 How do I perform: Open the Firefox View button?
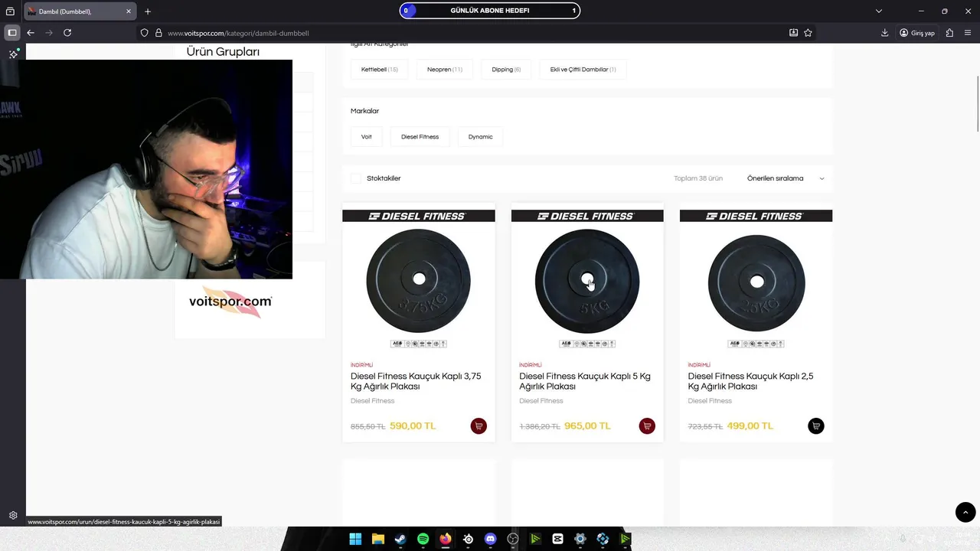[10, 11]
